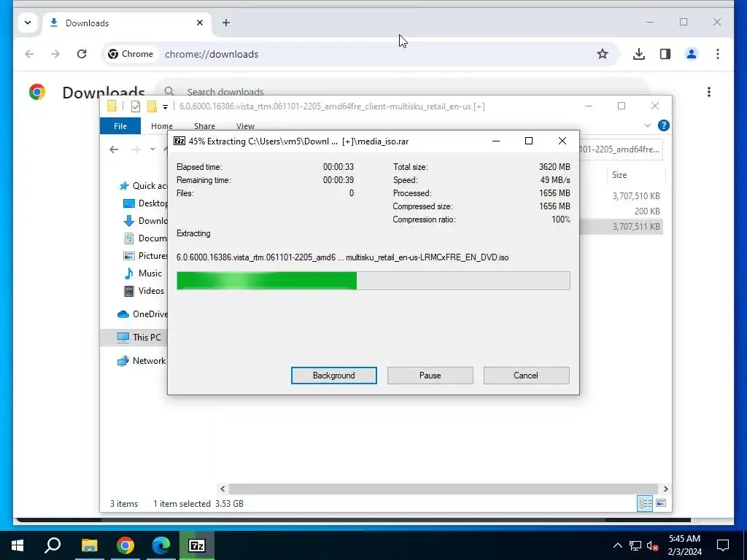Reload the Chrome page
Image resolution: width=747 pixels, height=560 pixels.
click(82, 54)
